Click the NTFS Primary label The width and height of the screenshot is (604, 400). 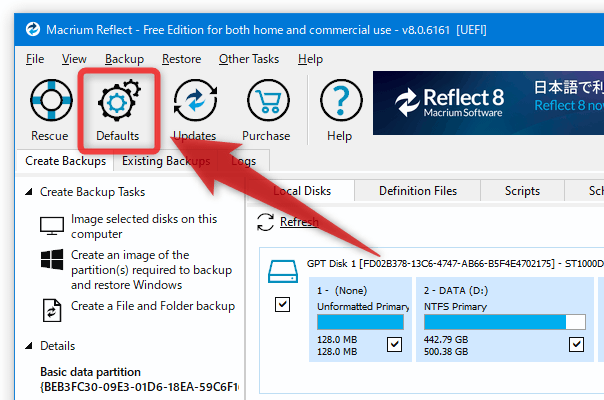[x=455, y=306]
